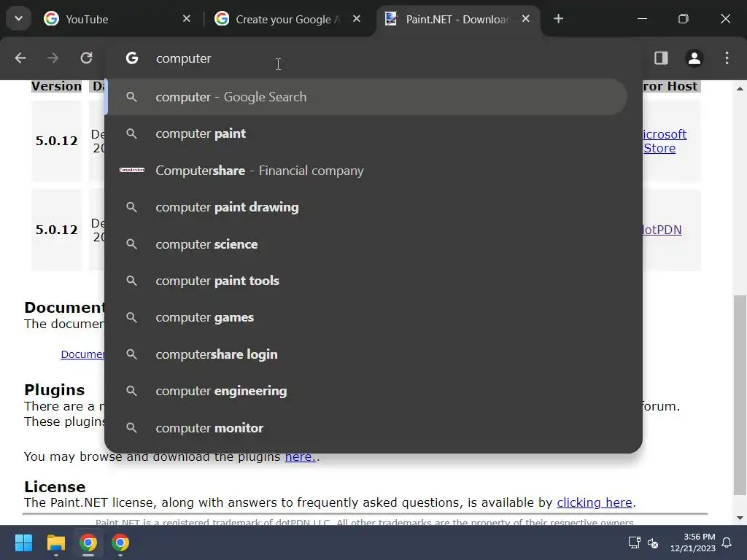Open the side panel icon
The image size is (747, 560).
[x=661, y=58]
